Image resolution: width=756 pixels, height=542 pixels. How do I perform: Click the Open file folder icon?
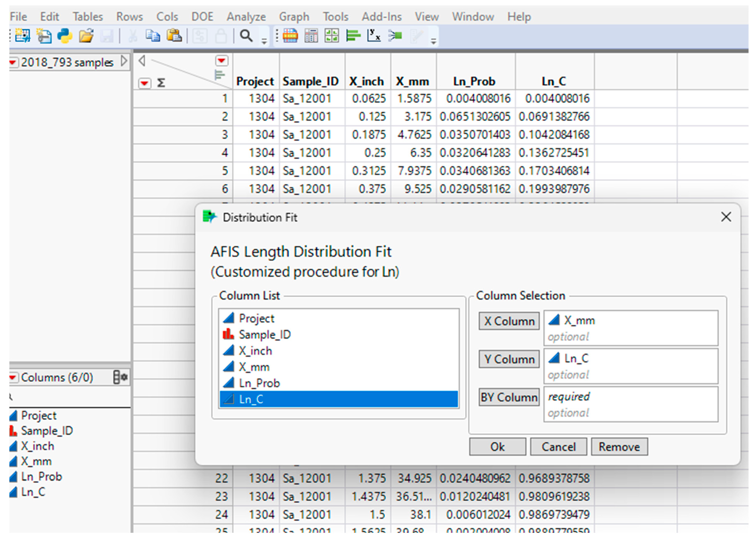point(86,36)
